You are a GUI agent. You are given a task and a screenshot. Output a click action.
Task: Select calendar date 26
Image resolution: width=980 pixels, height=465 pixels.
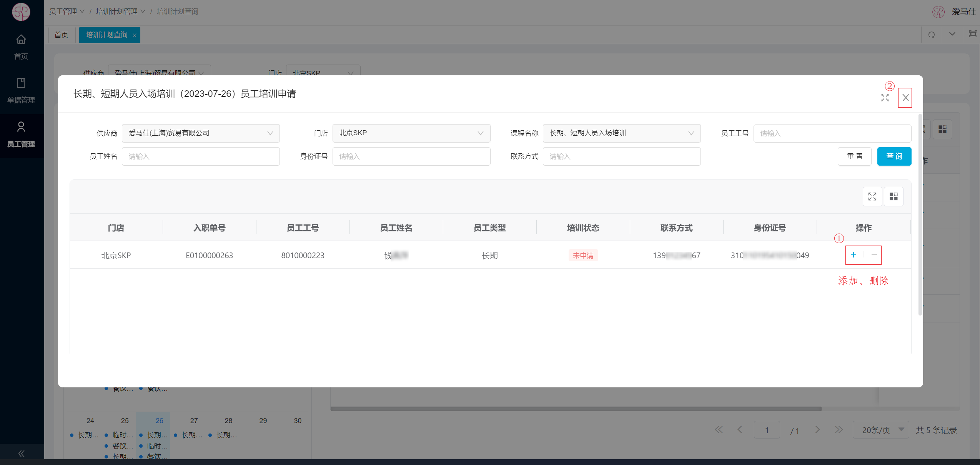[159, 421]
